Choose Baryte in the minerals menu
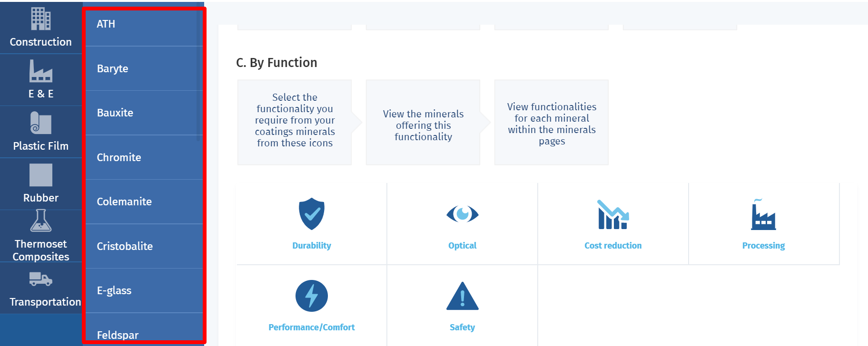Screen dimensions: 868x346 [113, 68]
